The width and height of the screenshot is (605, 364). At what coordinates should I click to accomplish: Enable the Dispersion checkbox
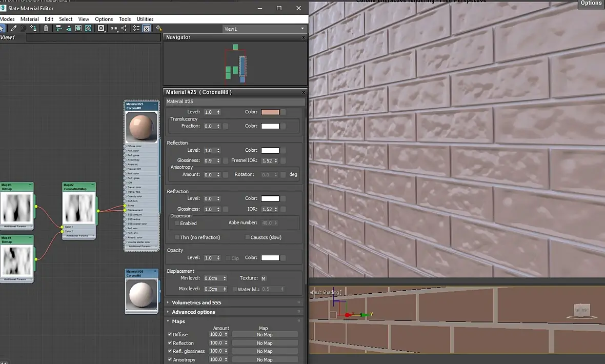(x=177, y=224)
